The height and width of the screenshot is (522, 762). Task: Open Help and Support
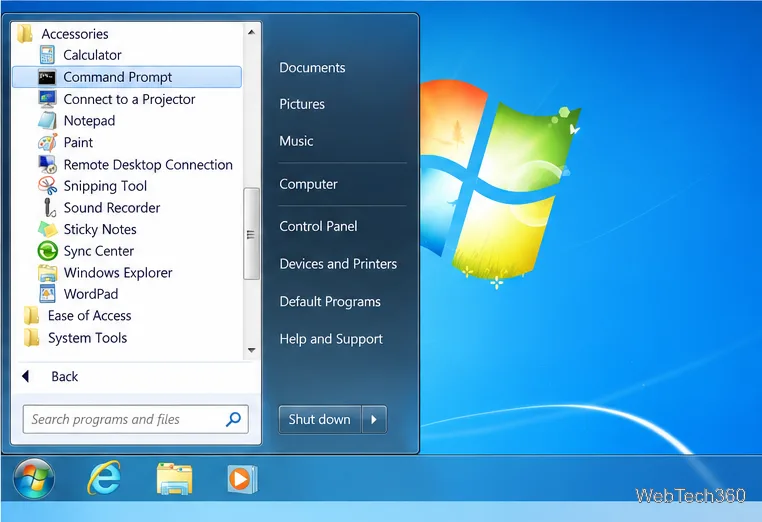(331, 339)
